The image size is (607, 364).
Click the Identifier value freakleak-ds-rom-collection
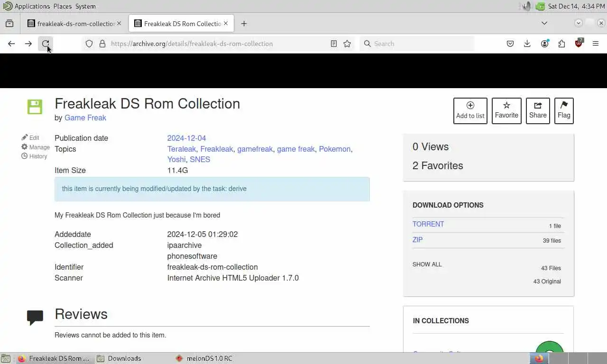pos(212,267)
